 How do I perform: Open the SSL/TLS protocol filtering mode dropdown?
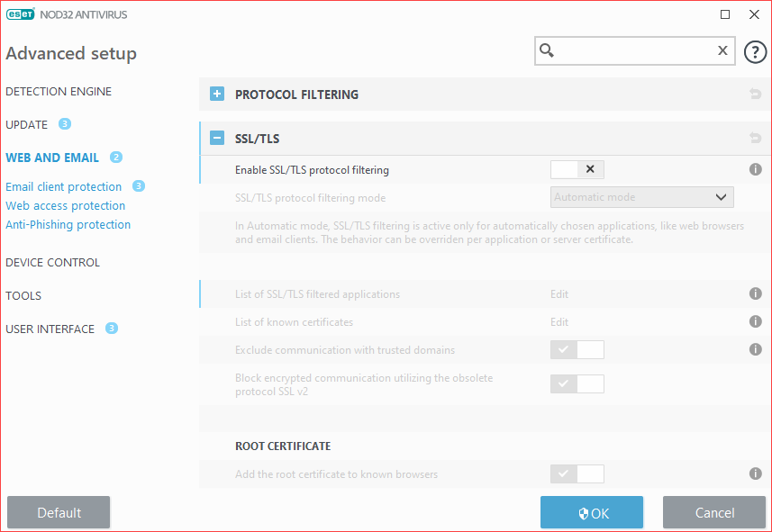coord(641,197)
